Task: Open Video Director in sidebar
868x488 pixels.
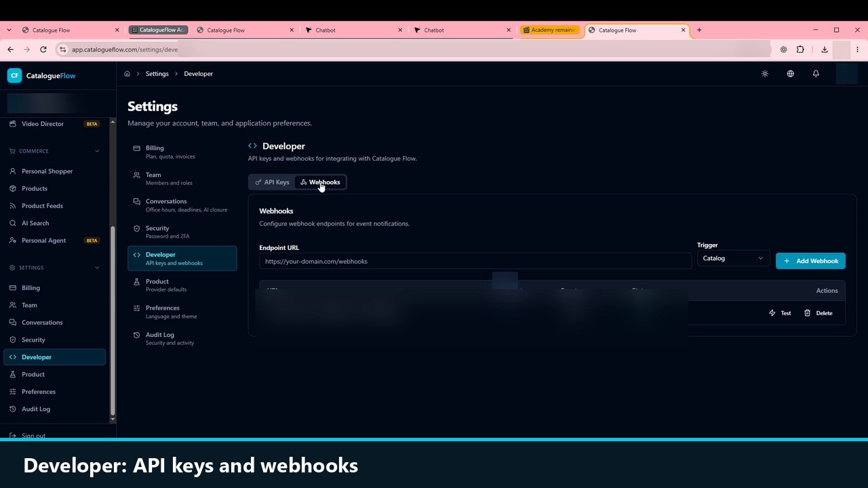Action: (54, 124)
